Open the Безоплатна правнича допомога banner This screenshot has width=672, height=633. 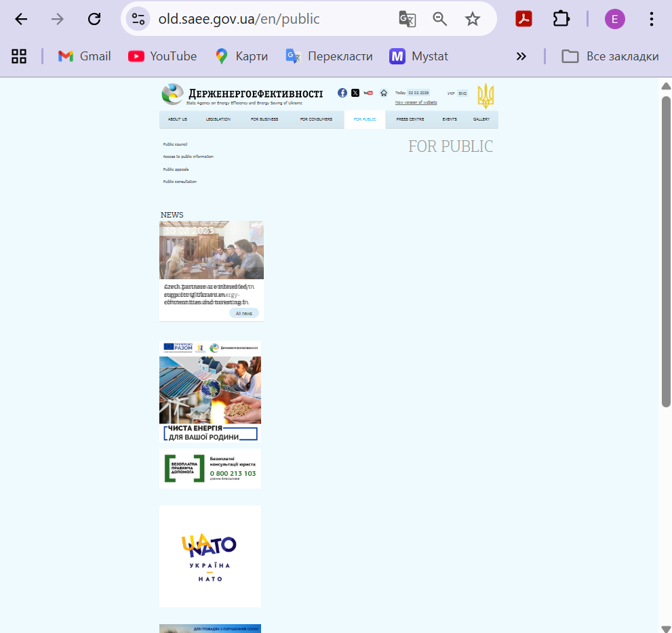(210, 468)
